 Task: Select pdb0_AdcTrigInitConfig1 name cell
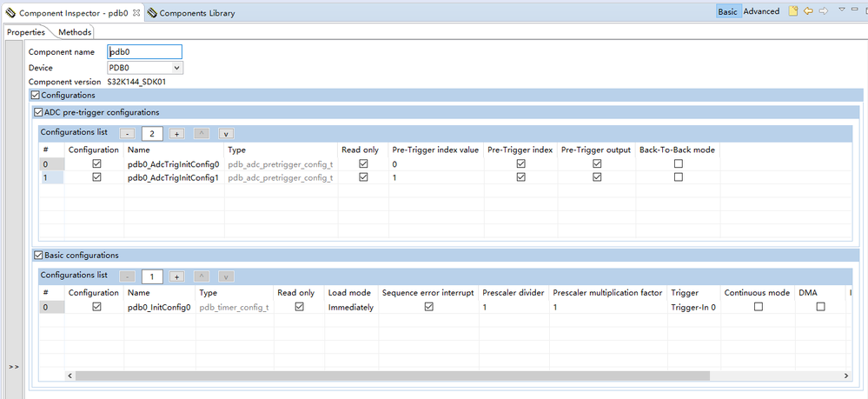[x=174, y=177]
